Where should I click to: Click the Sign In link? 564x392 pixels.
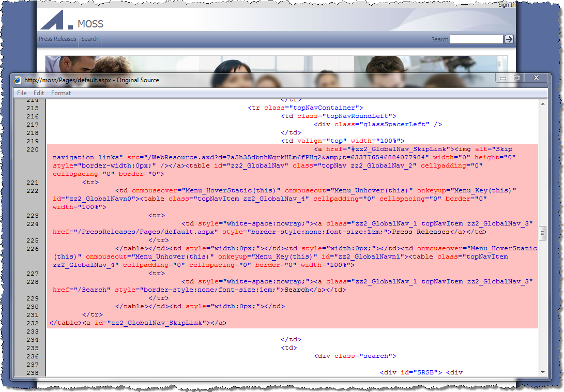pyautogui.click(x=507, y=5)
